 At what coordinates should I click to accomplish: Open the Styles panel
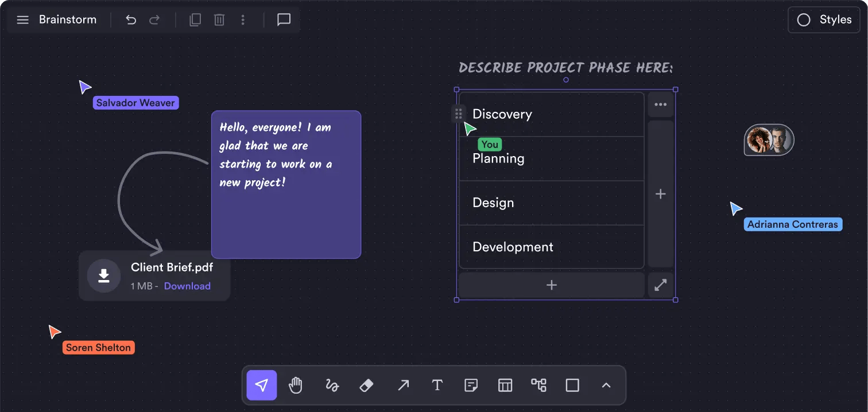(x=824, y=20)
